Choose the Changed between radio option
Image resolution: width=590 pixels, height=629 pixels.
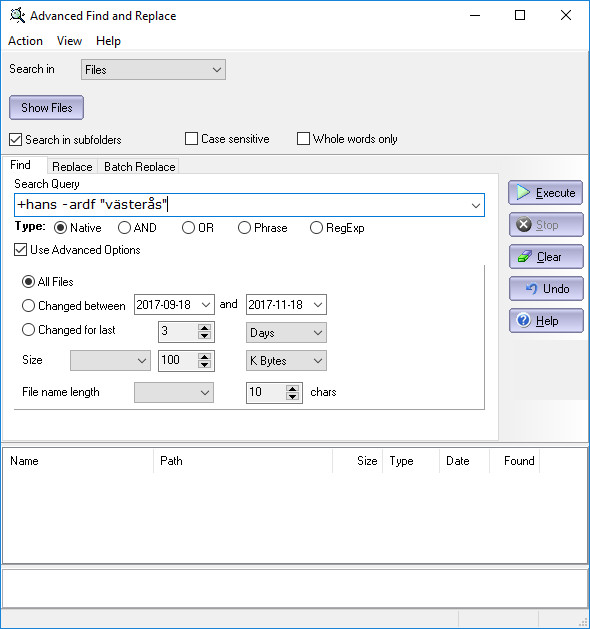pyautogui.click(x=28, y=306)
